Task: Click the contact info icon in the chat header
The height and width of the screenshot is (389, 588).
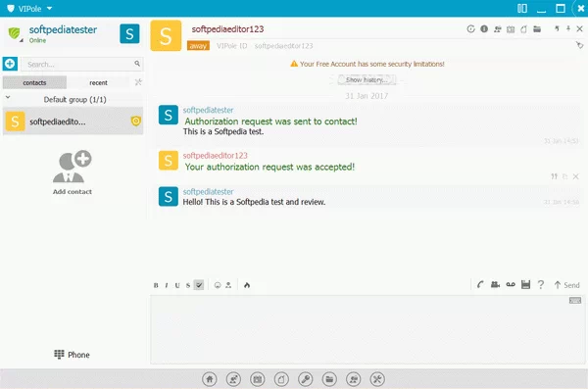Action: (484, 28)
